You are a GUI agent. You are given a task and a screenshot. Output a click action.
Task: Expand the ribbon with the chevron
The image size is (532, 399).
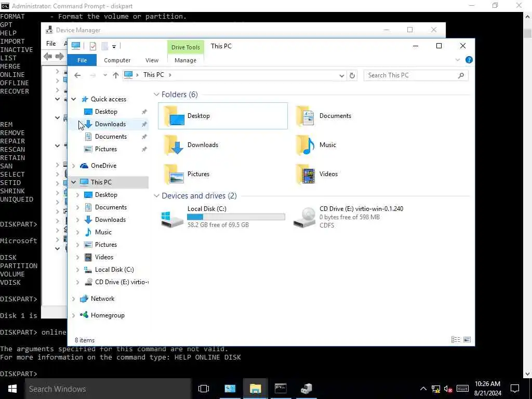pos(457,60)
